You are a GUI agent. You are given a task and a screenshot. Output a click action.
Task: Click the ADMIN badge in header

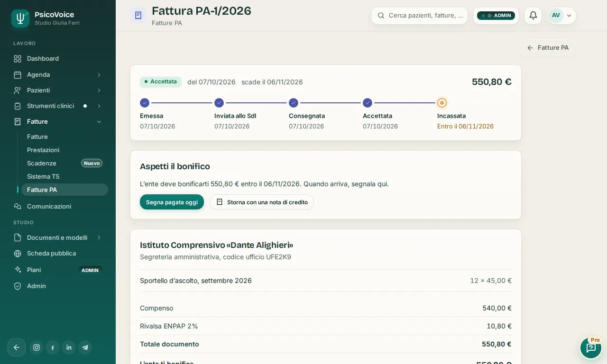click(496, 16)
